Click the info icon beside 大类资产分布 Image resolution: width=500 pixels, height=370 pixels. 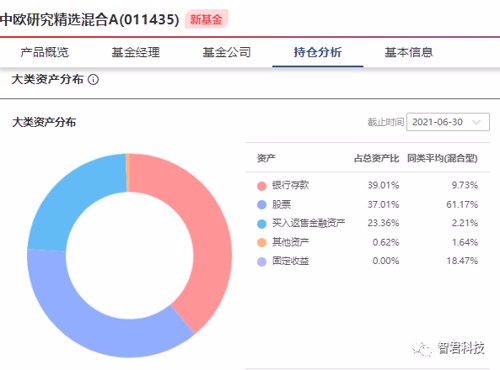(x=93, y=80)
